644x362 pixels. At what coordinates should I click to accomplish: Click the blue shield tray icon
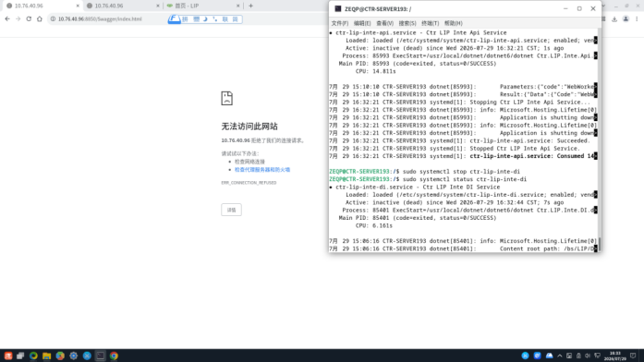click(537, 356)
